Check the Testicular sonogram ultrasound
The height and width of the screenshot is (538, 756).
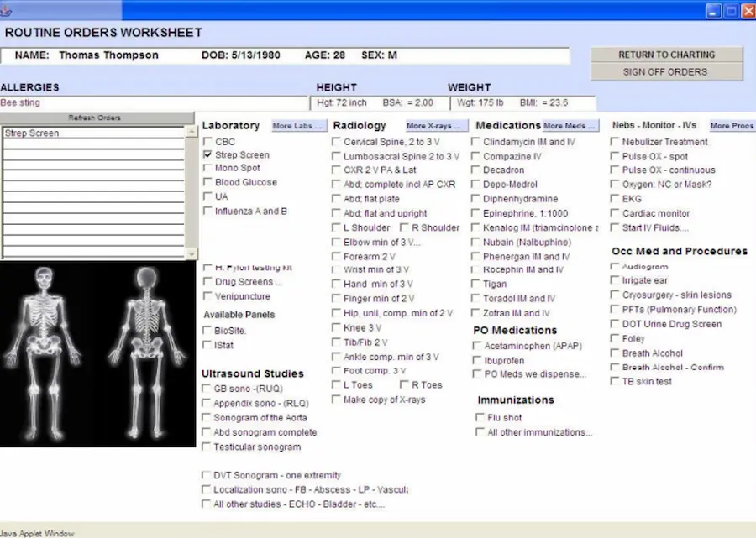207,447
